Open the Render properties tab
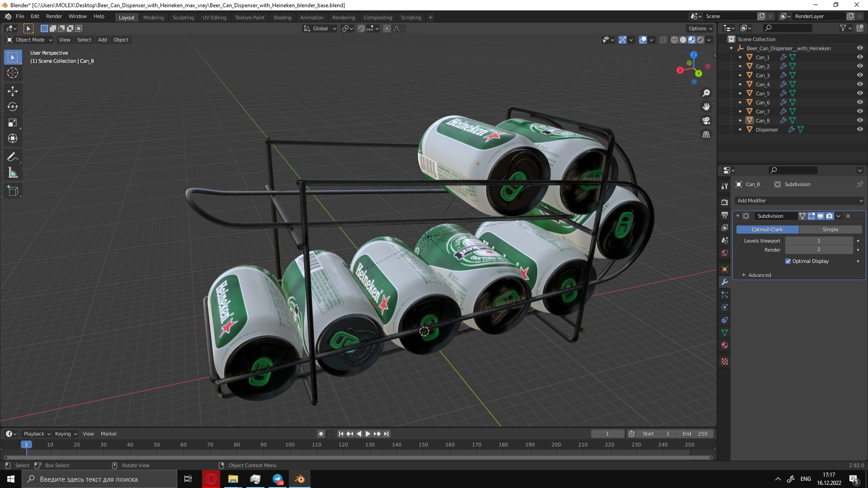Image resolution: width=868 pixels, height=488 pixels. 725,202
